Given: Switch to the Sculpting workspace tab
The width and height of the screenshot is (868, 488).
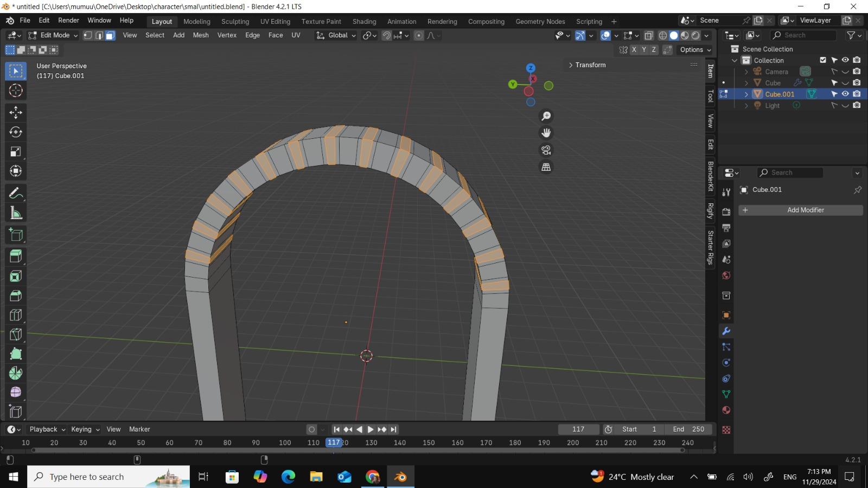Looking at the screenshot, I should click(x=235, y=22).
